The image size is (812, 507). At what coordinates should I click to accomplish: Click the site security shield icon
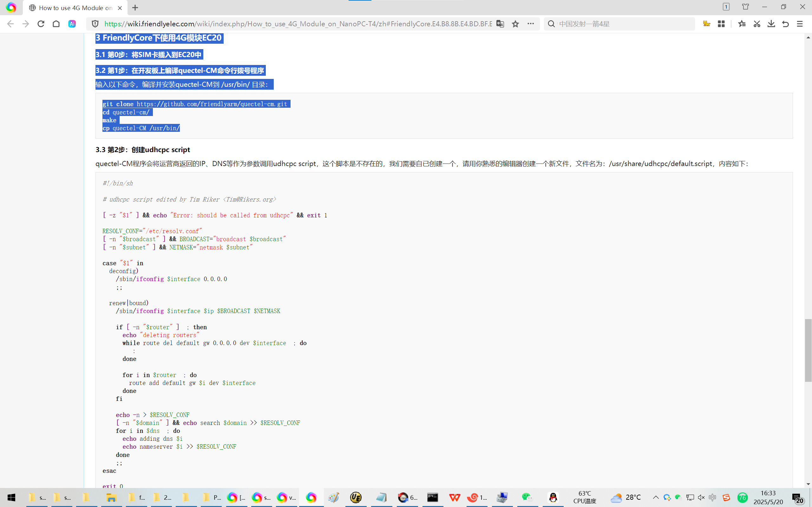(x=95, y=24)
